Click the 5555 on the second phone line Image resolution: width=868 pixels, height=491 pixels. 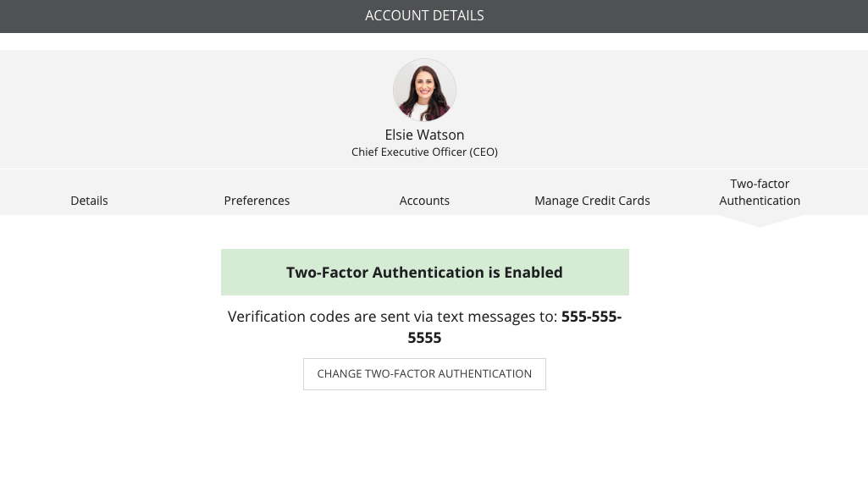pos(424,338)
